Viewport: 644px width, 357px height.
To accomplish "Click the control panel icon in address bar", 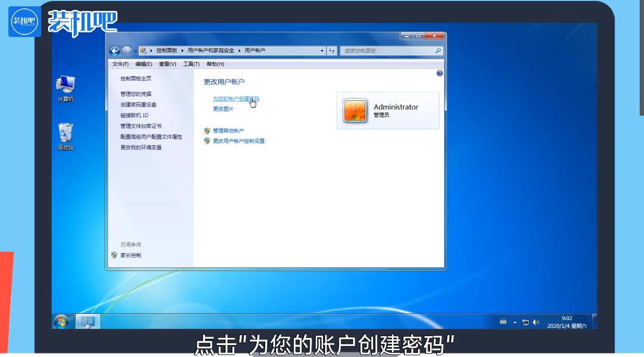I will [x=143, y=51].
